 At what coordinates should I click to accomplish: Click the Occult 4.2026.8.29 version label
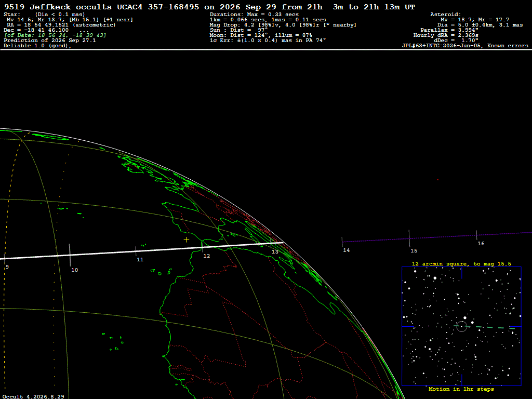pos(33,396)
